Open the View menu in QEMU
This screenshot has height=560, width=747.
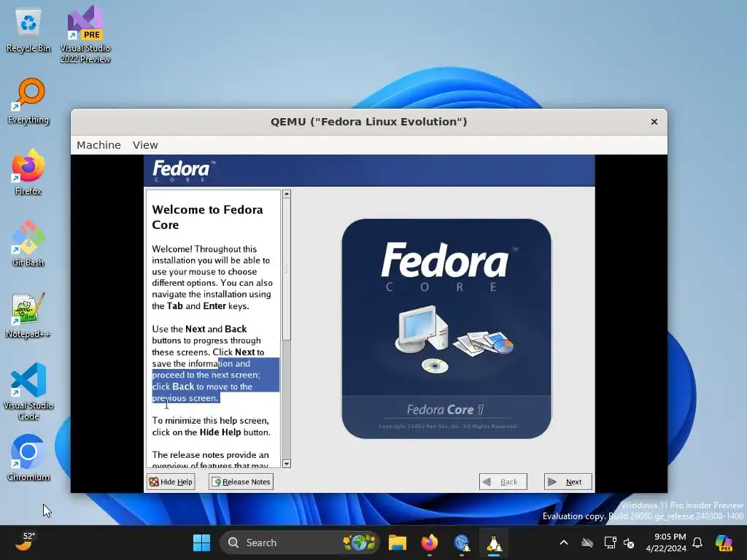click(145, 145)
